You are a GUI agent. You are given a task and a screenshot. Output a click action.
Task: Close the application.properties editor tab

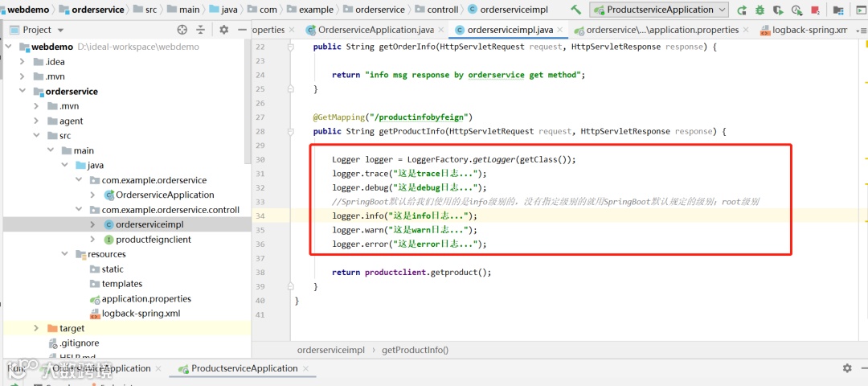(745, 30)
